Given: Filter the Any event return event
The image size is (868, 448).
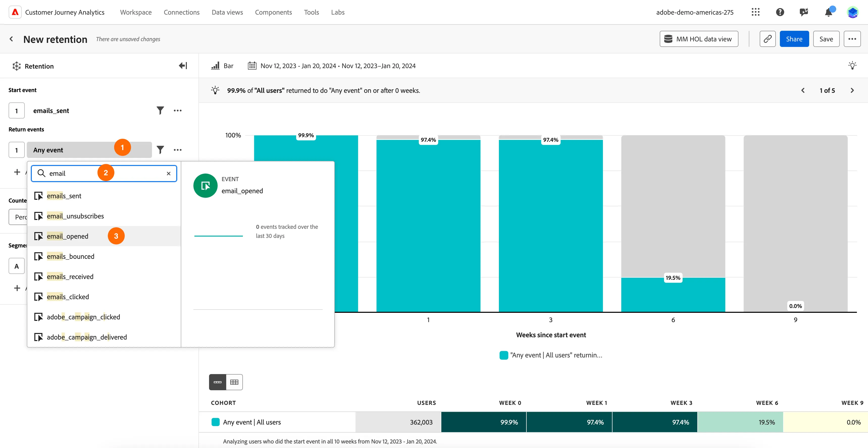Looking at the screenshot, I should pyautogui.click(x=160, y=150).
